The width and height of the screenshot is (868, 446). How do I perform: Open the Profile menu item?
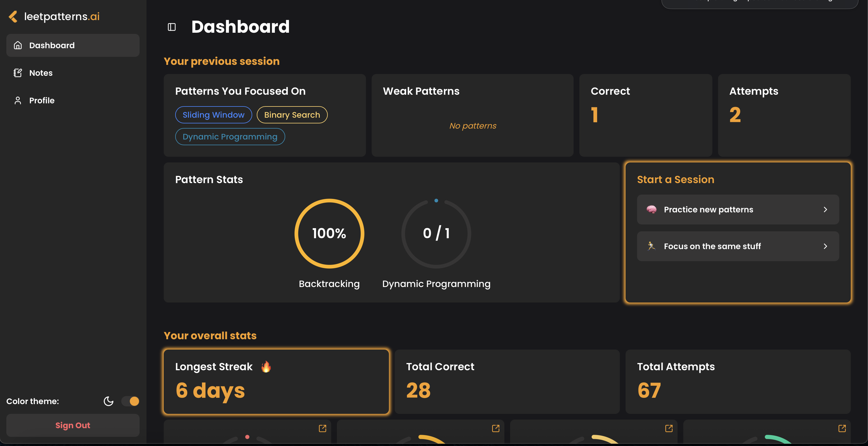(73, 100)
